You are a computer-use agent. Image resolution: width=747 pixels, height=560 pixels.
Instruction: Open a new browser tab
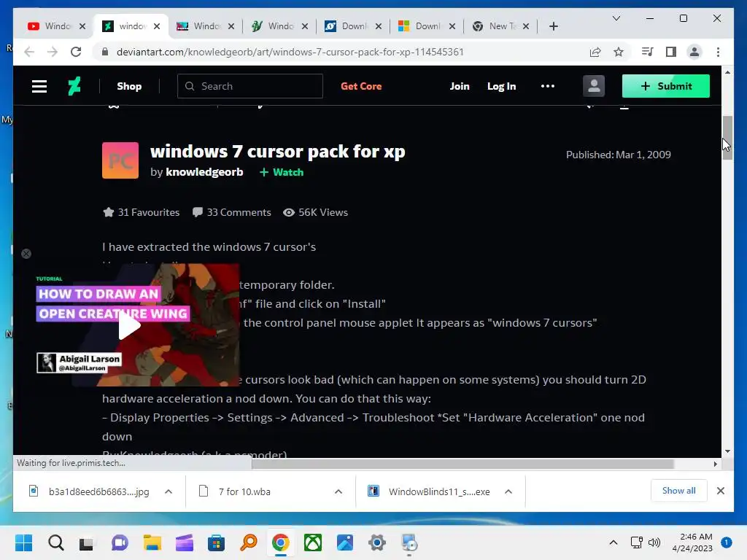553,26
